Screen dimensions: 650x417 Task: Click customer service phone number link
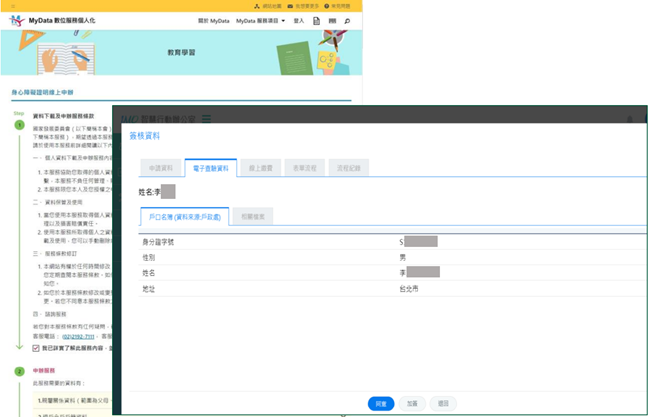point(78,337)
